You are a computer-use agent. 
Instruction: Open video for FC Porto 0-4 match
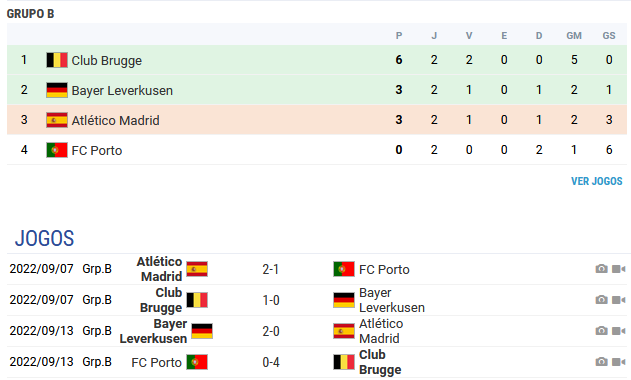tap(619, 362)
